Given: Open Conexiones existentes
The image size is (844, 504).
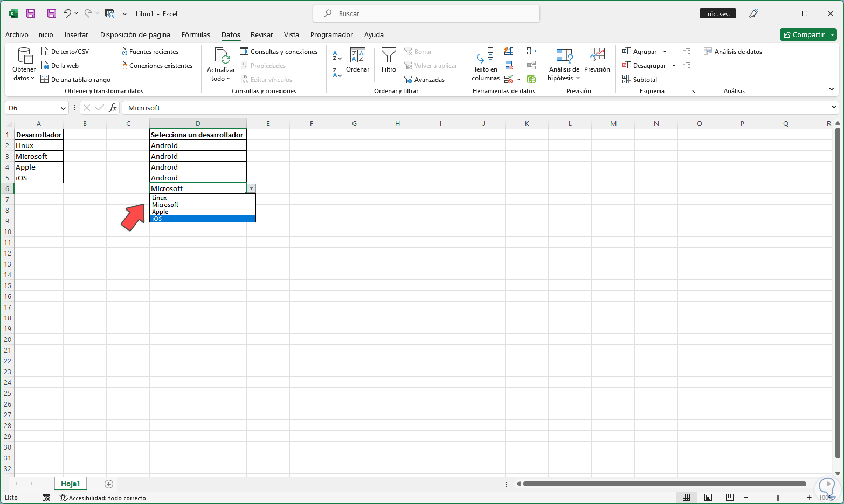Looking at the screenshot, I should (156, 66).
